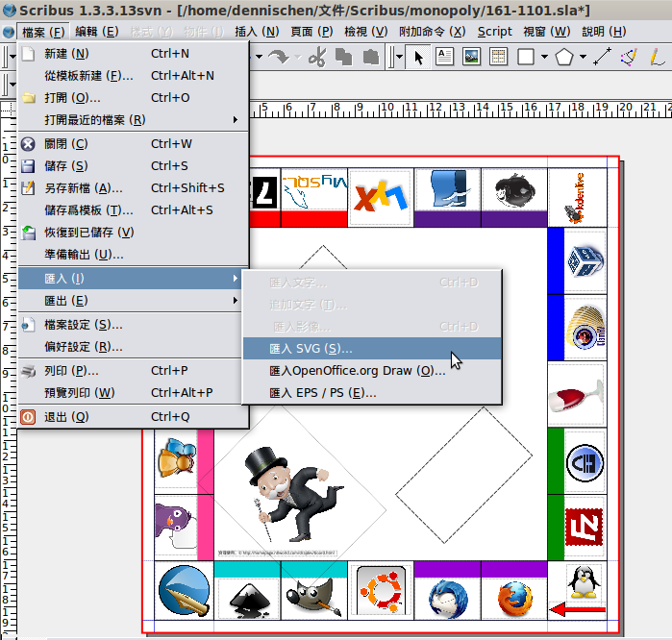
Task: Select the Insert Table tool
Action: (498, 57)
